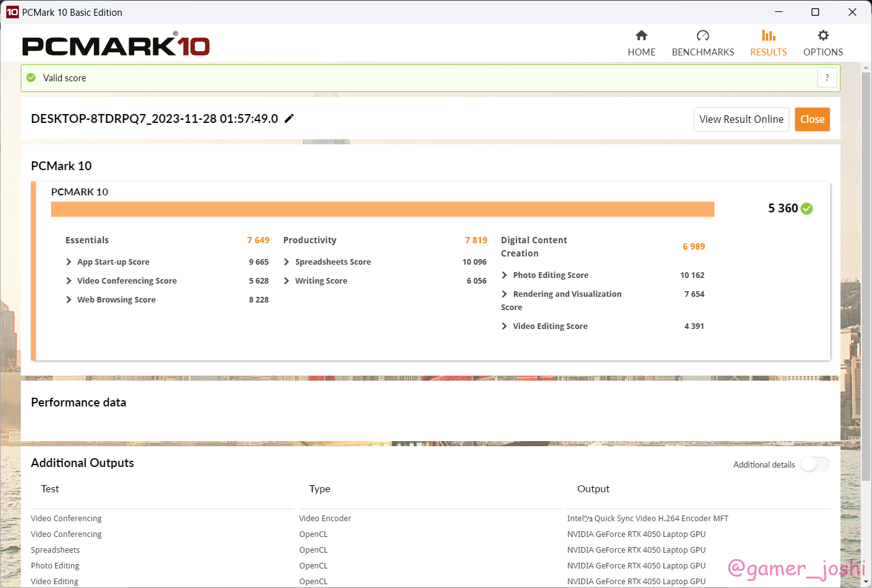This screenshot has height=588, width=872.
Task: Click the Writing Score value 6 056
Action: pyautogui.click(x=476, y=281)
